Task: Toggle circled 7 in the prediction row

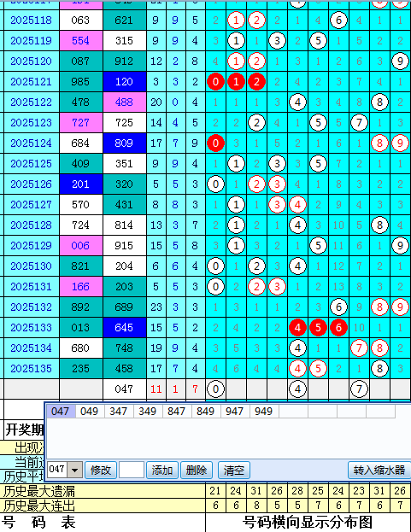Action: point(359,389)
